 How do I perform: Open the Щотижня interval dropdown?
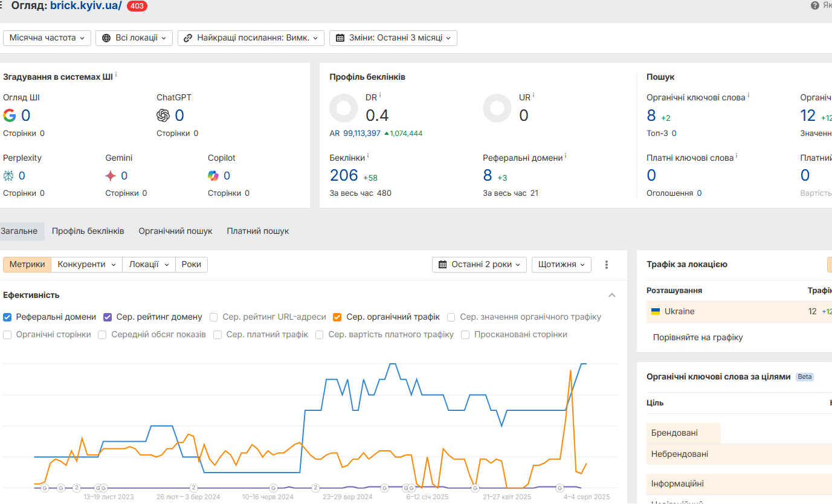pyautogui.click(x=561, y=264)
